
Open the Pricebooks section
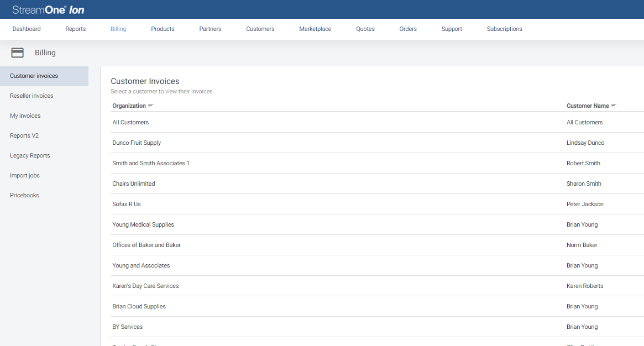pyautogui.click(x=24, y=195)
